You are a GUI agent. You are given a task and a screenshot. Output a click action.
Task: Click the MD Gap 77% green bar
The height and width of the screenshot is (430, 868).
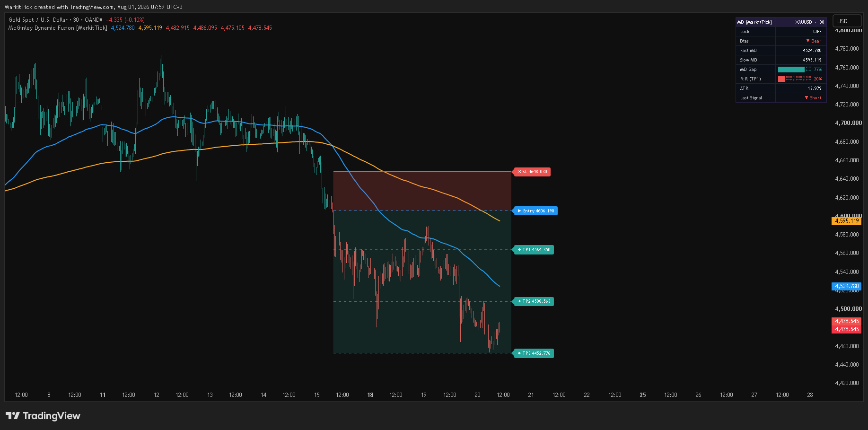click(x=791, y=70)
